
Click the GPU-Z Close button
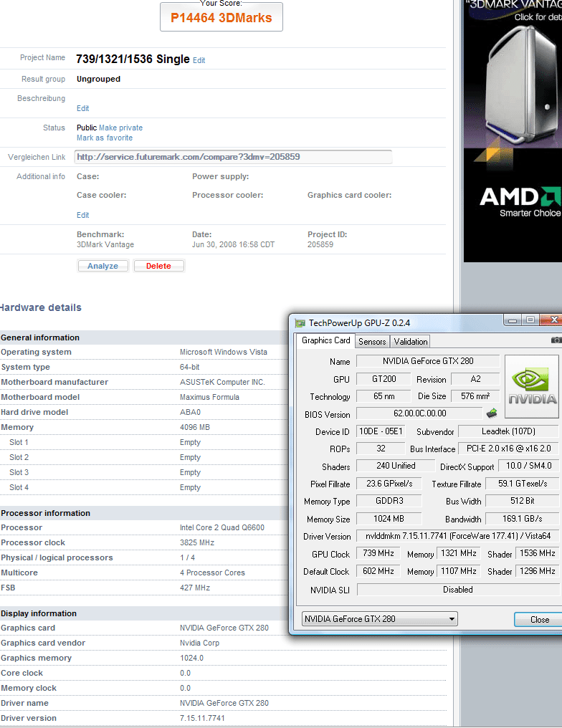[539, 619]
